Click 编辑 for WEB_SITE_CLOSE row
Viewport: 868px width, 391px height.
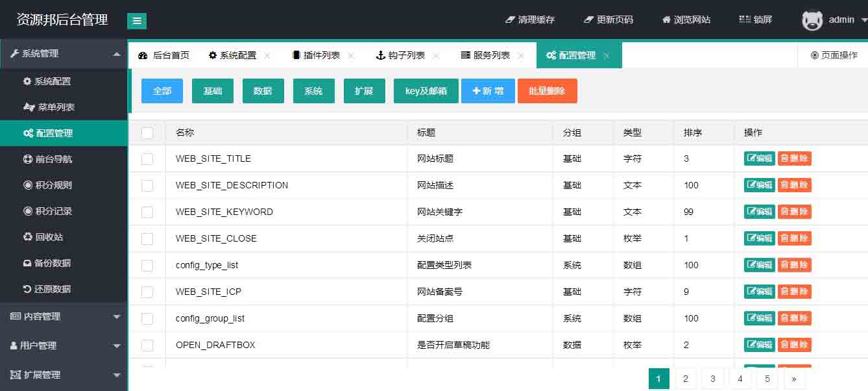tap(759, 238)
